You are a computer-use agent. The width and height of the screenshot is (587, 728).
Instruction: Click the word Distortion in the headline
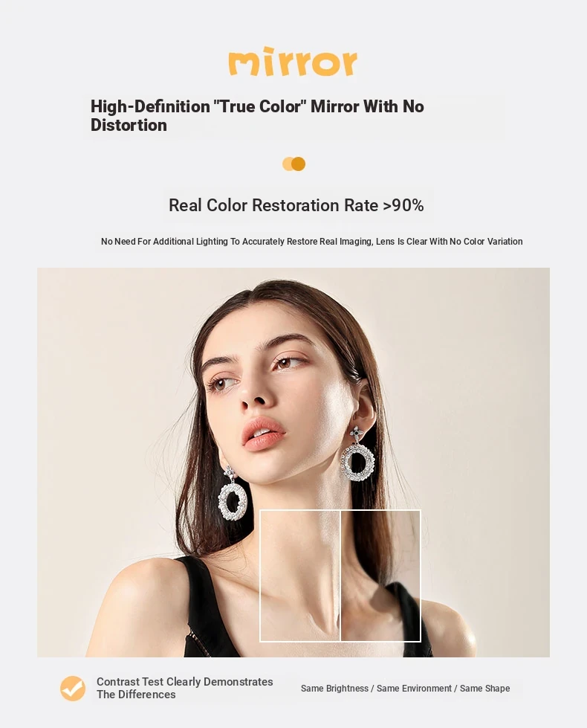coord(129,126)
